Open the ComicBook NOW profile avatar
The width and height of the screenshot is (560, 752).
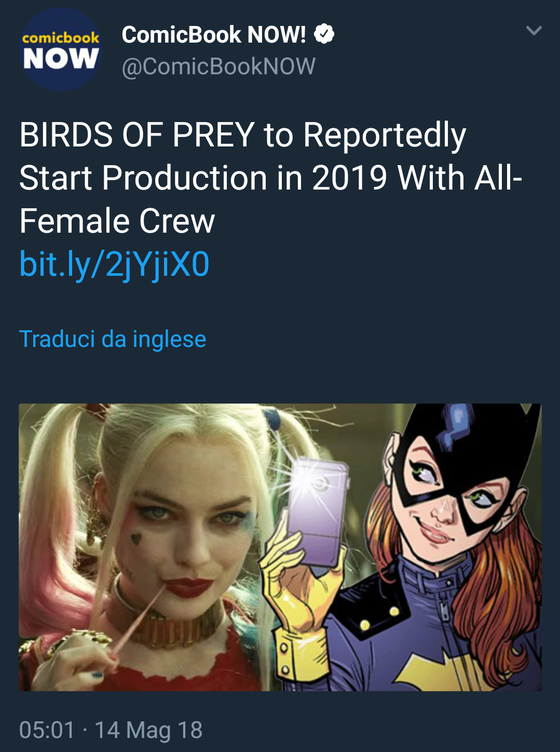click(x=61, y=50)
